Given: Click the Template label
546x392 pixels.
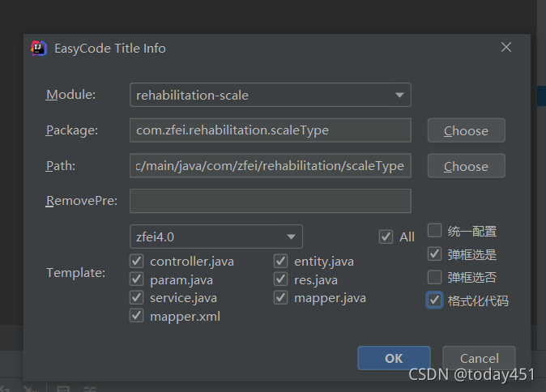Looking at the screenshot, I should click(x=76, y=273).
